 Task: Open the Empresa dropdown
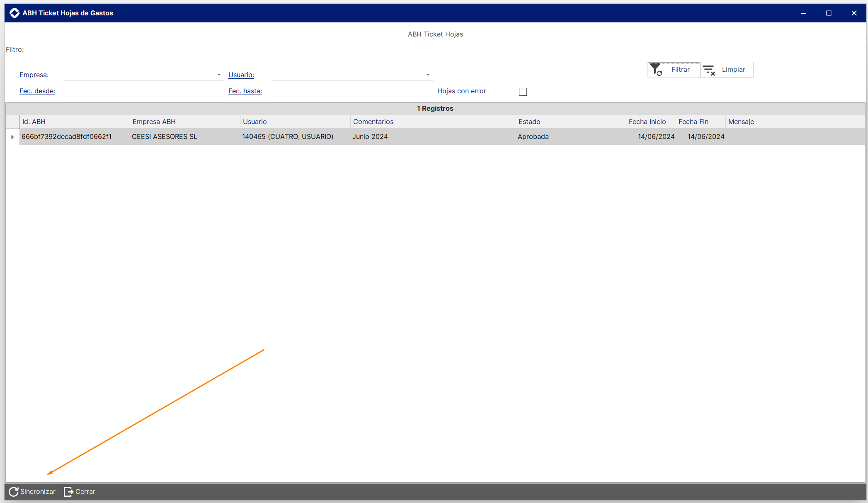[x=219, y=75]
